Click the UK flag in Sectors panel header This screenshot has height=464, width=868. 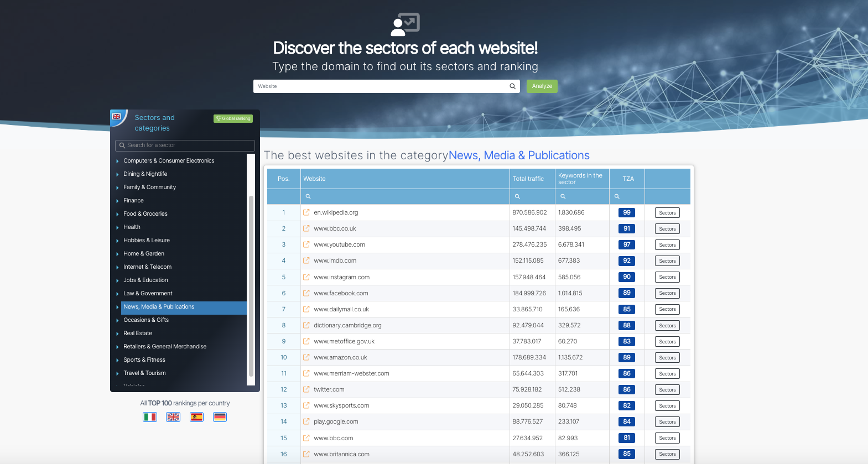pos(116,116)
